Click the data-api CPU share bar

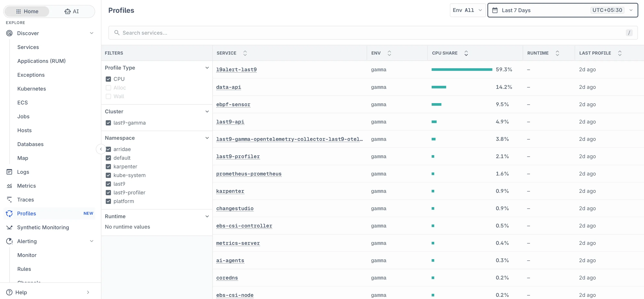point(439,87)
